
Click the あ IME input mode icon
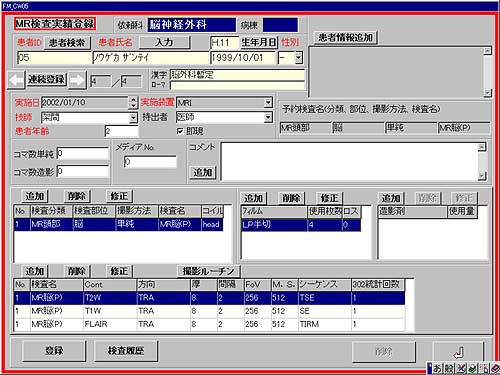[x=437, y=368]
